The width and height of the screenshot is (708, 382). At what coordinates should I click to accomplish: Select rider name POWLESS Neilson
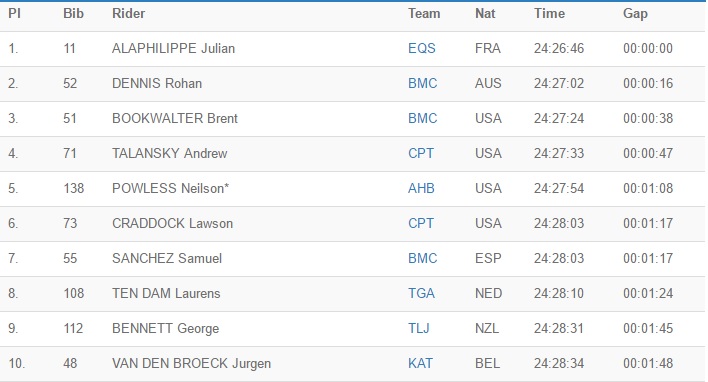[x=170, y=188]
